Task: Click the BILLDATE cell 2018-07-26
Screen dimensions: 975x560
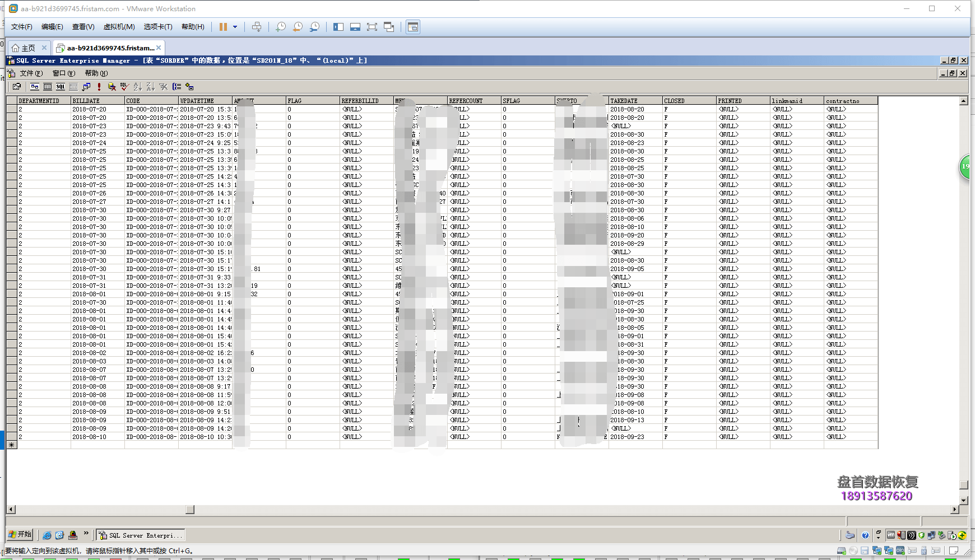Action: pyautogui.click(x=97, y=193)
